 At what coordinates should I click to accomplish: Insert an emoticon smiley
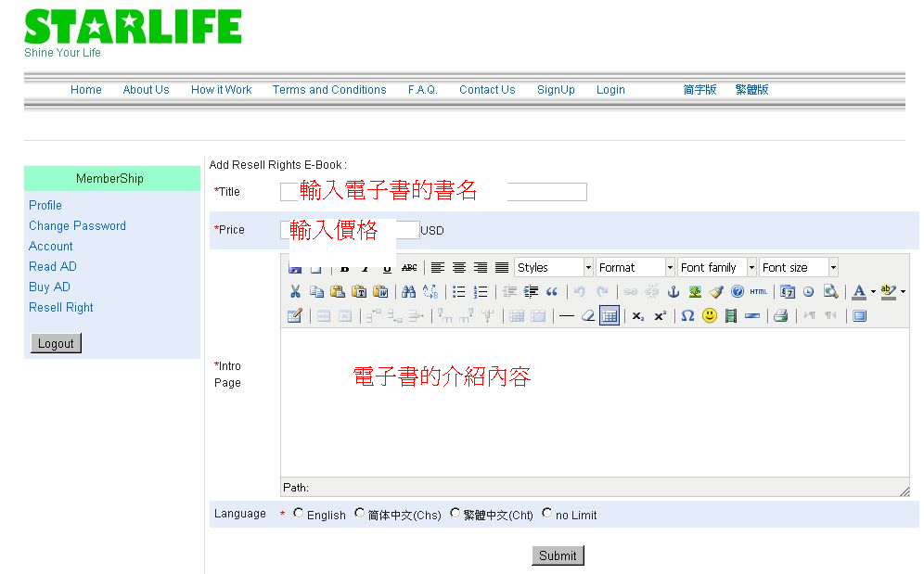click(710, 316)
